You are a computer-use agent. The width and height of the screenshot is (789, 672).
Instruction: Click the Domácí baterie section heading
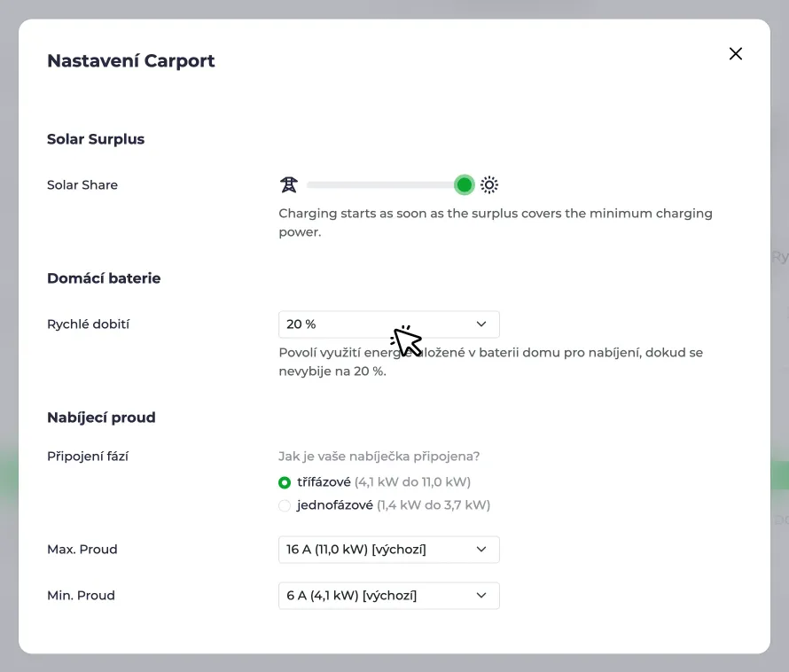pyautogui.click(x=104, y=278)
